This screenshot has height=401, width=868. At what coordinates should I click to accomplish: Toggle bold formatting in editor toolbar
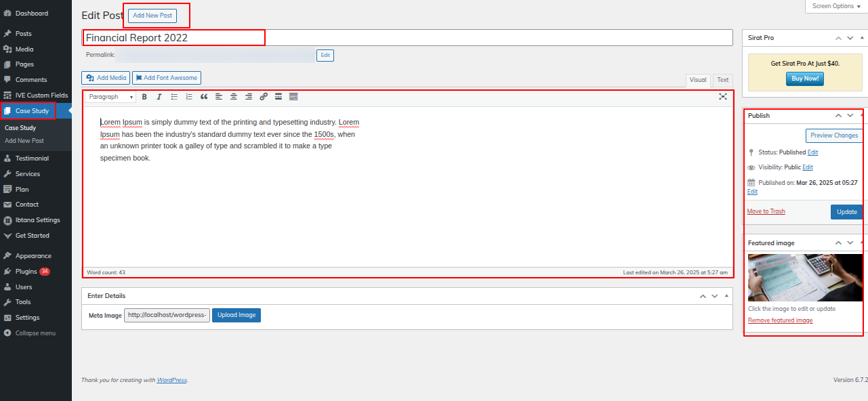144,97
